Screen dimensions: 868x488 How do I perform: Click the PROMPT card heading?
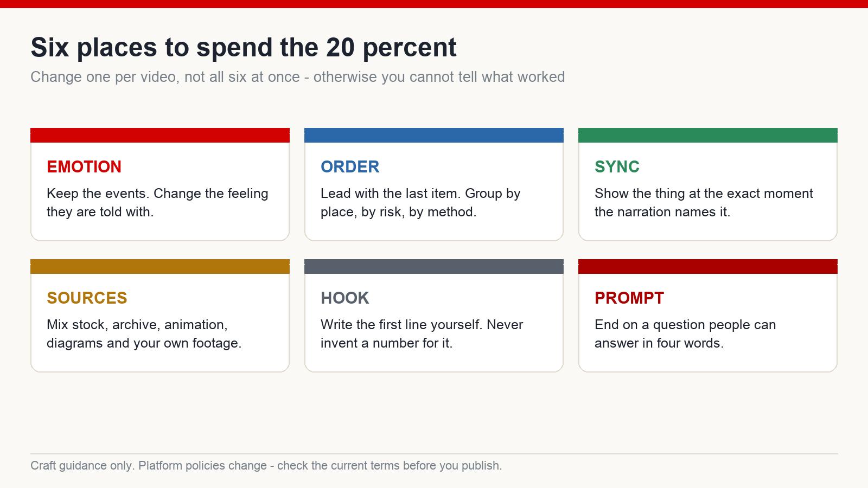tap(629, 298)
